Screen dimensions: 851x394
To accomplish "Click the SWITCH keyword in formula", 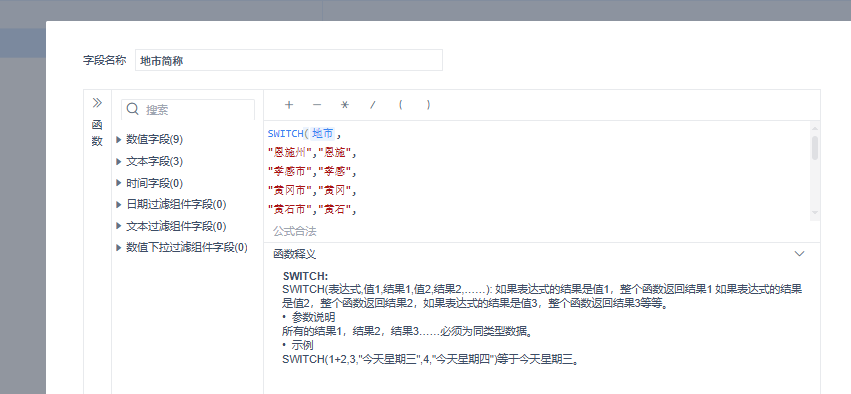I will [x=285, y=134].
